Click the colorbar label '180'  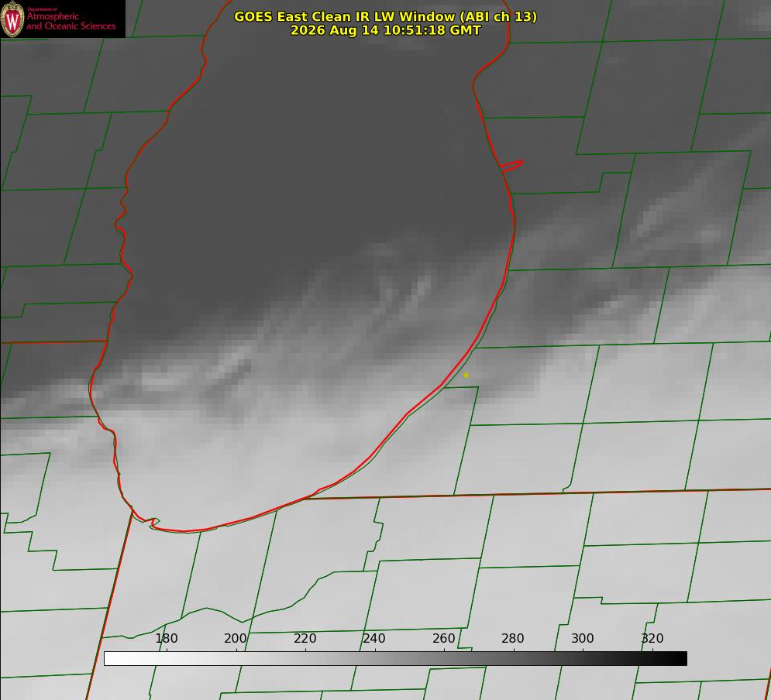point(167,639)
